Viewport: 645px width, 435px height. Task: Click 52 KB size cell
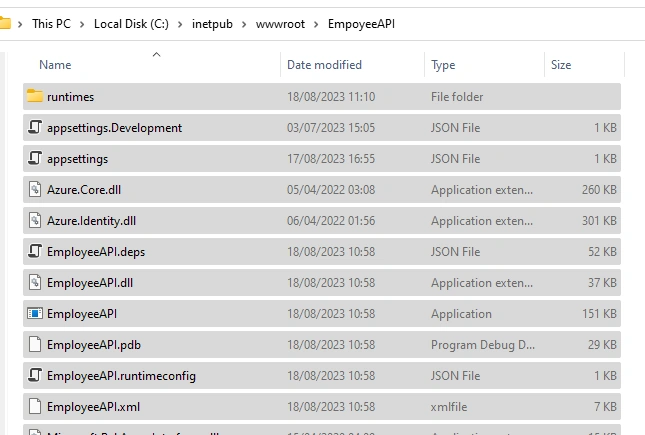pyautogui.click(x=602, y=252)
